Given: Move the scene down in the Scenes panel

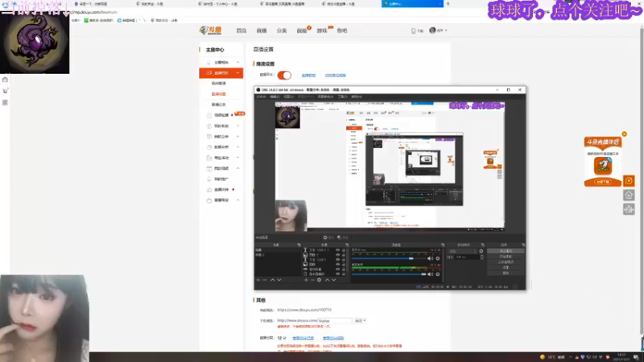Looking at the screenshot, I should click(279, 280).
